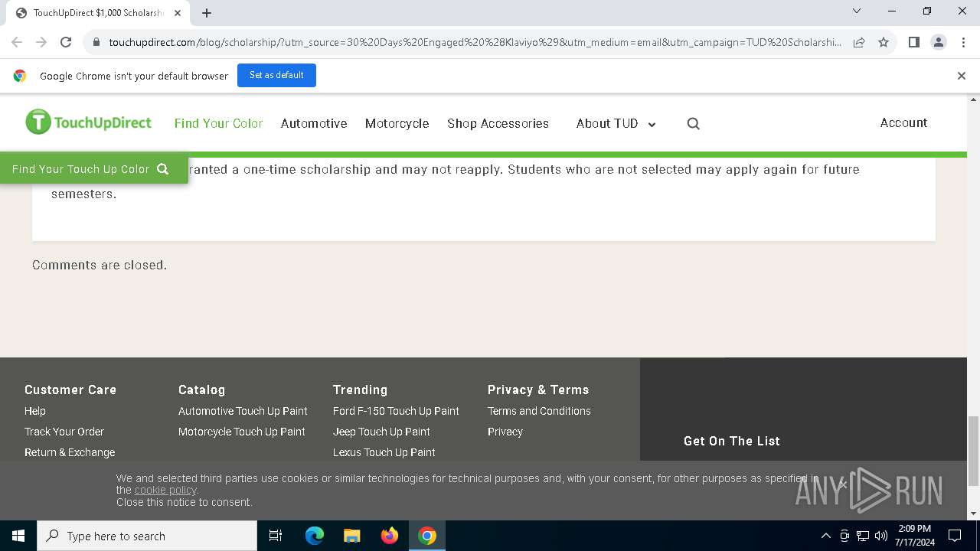Open the About TUD menu item
This screenshot has width=980, height=551.
tap(607, 123)
